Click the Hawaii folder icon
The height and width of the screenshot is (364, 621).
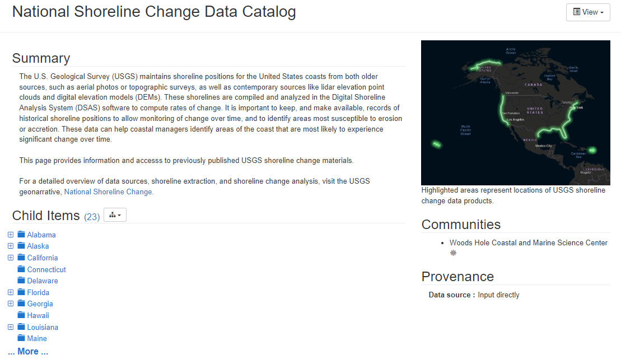(21, 315)
